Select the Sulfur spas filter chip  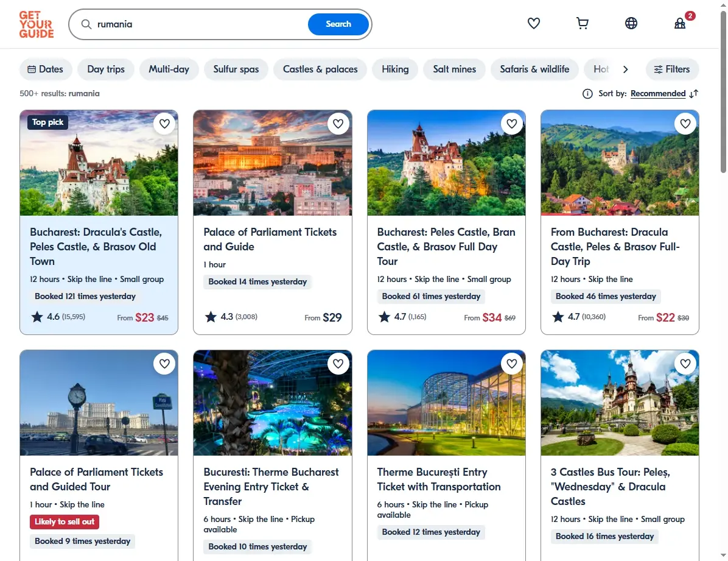236,69
